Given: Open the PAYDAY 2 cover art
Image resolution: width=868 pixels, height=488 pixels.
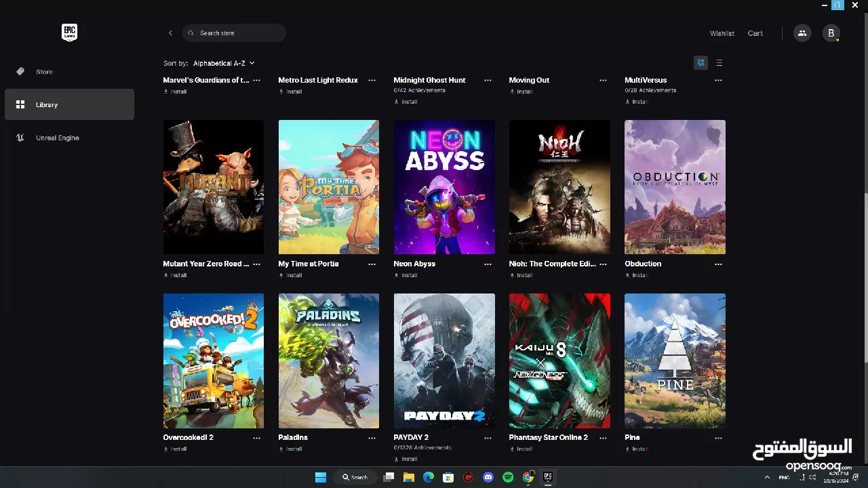Looking at the screenshot, I should coord(444,361).
